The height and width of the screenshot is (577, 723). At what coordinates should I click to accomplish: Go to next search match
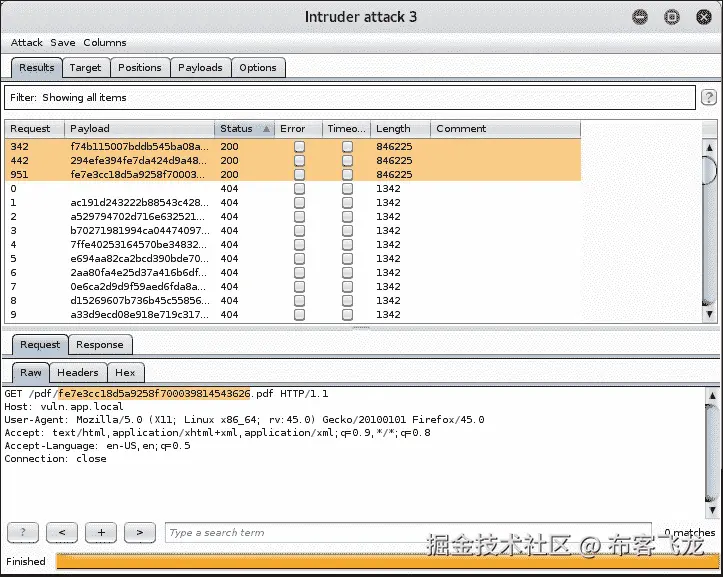[x=140, y=533]
